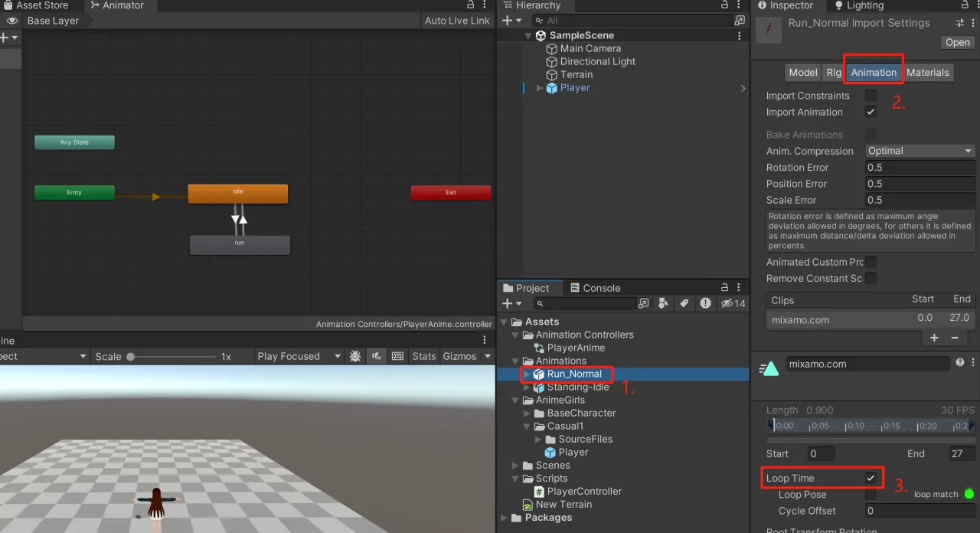
Task: Open Hierarchy add plus dropdown
Action: [x=511, y=21]
